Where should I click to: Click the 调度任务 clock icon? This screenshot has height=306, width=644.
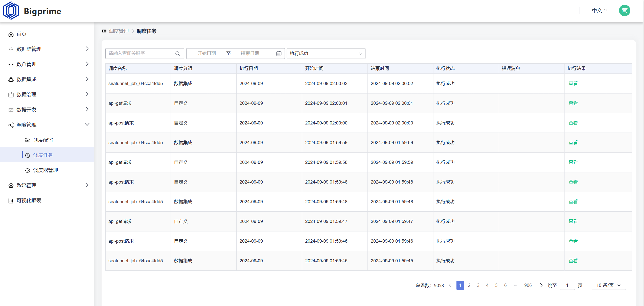click(x=28, y=155)
